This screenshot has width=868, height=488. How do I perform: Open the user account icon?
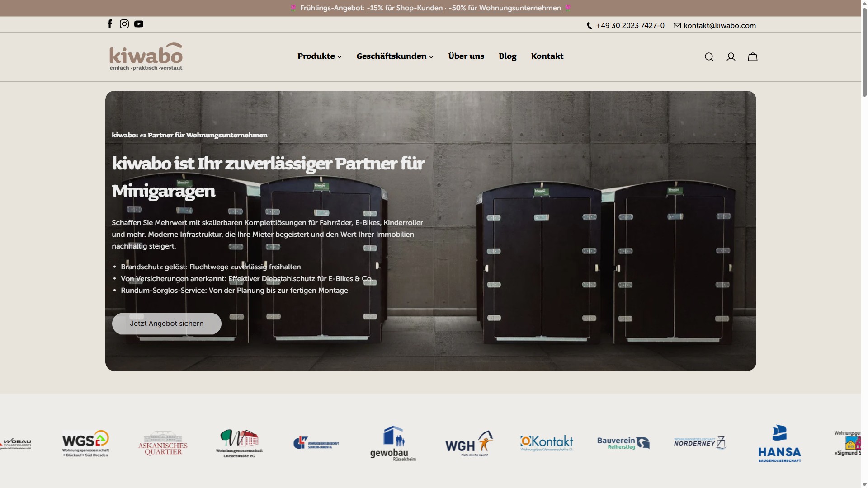tap(731, 57)
